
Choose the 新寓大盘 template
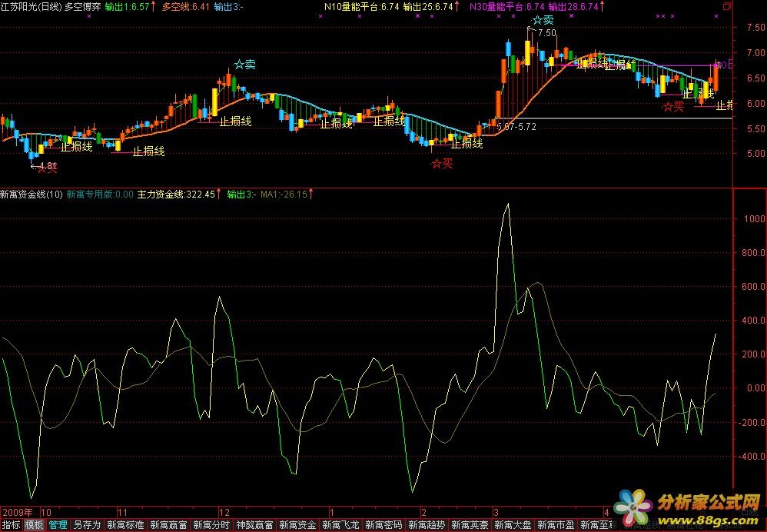(x=513, y=525)
